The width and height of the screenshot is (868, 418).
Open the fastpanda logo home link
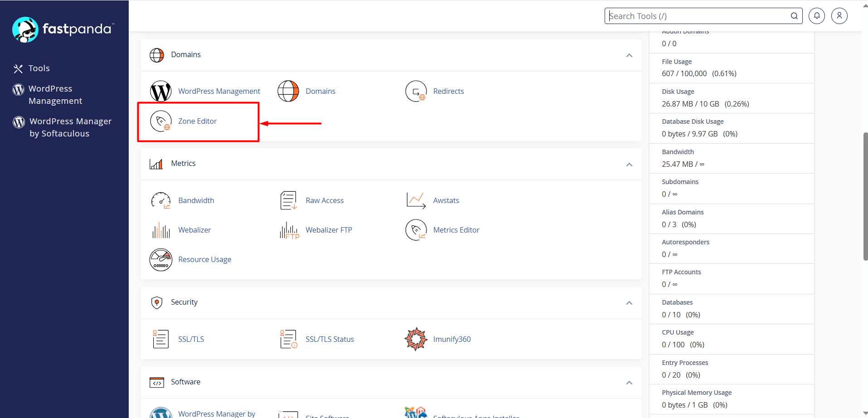coord(63,29)
